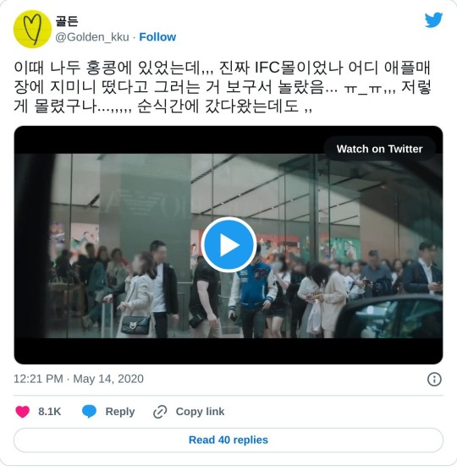The image size is (457, 476).
Task: Open the @Golden_kku handle link
Action: 92,37
